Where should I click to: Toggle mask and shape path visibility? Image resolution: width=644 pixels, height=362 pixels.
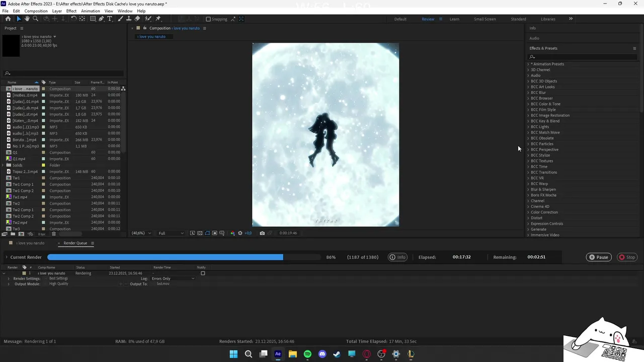point(207,233)
